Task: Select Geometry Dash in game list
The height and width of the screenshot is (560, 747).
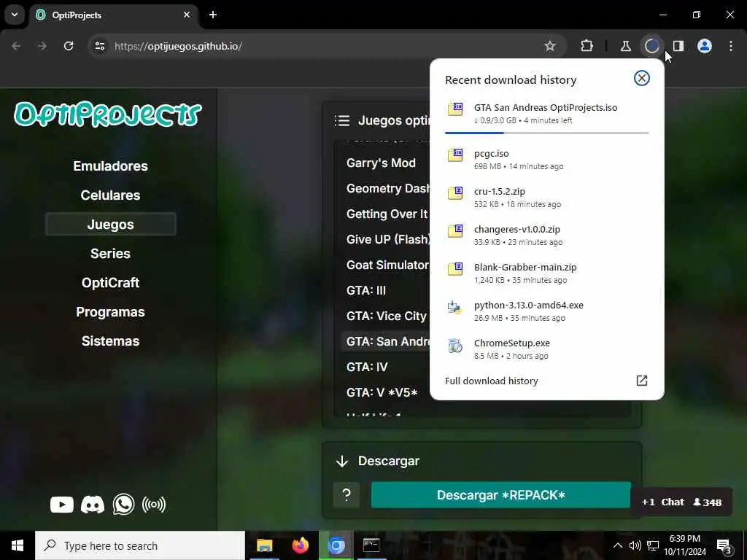Action: (388, 189)
